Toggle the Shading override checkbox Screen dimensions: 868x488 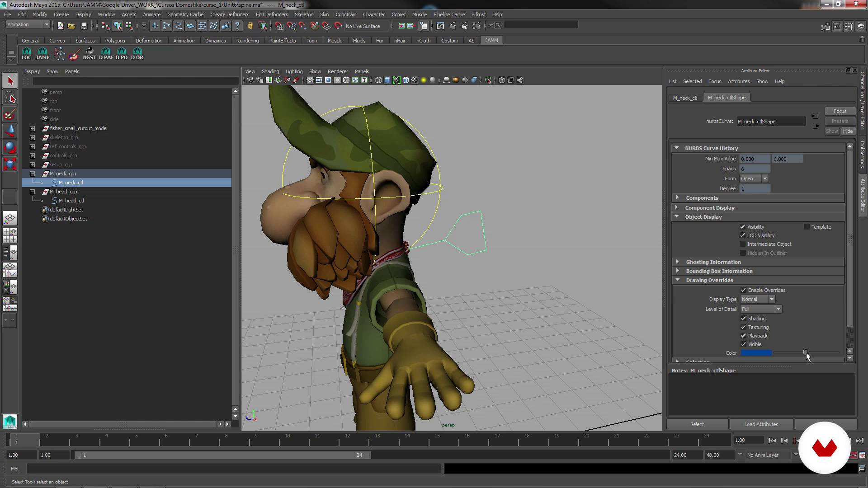click(x=743, y=319)
